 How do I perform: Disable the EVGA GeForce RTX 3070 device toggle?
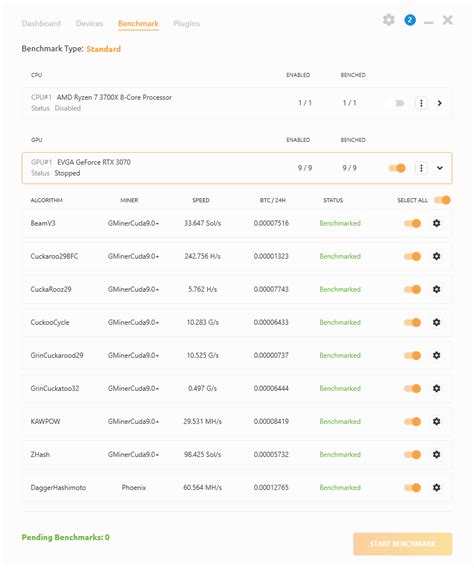[x=397, y=168]
